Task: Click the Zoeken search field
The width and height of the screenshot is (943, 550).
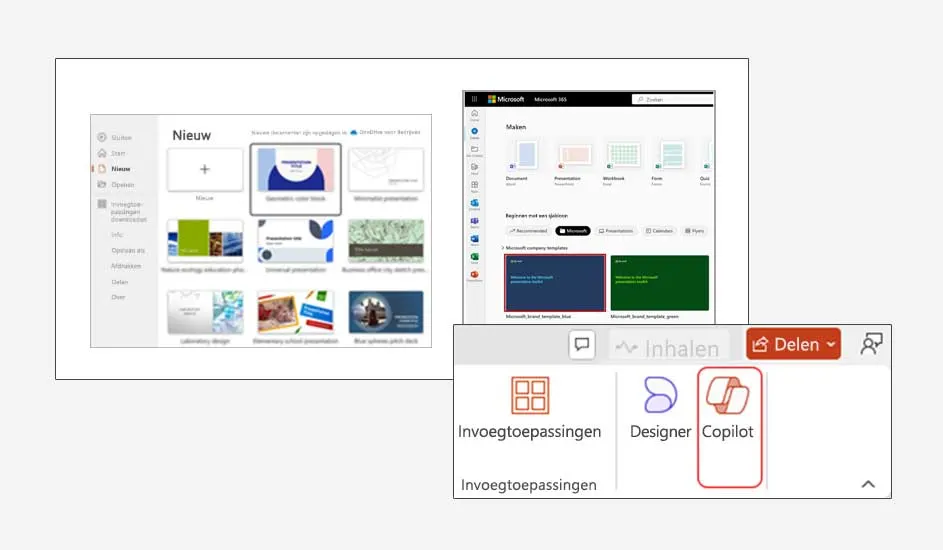Action: pos(672,100)
